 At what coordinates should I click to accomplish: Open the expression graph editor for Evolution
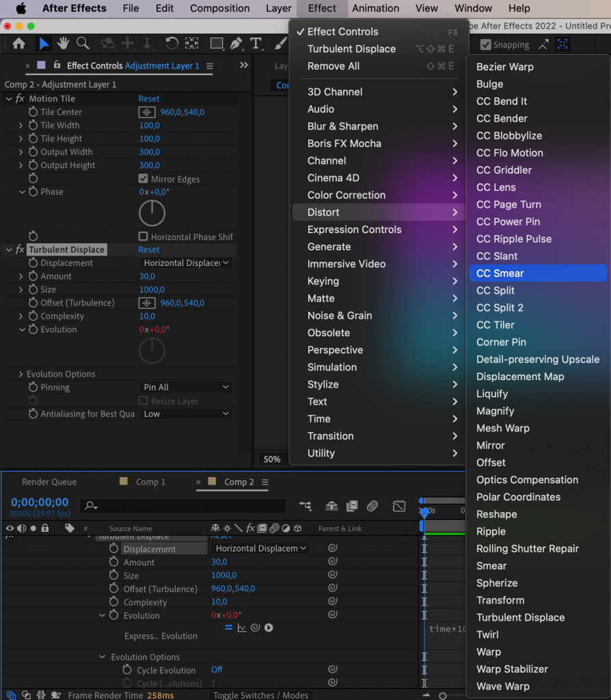[x=242, y=628]
